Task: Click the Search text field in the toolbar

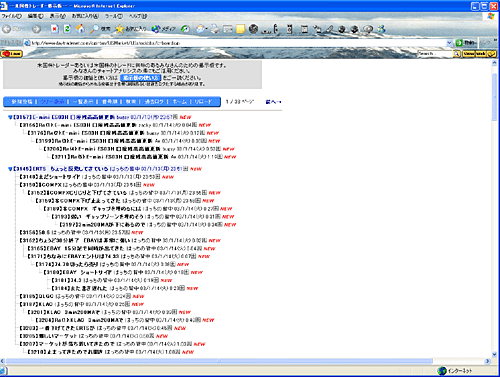Action: tap(435, 53)
